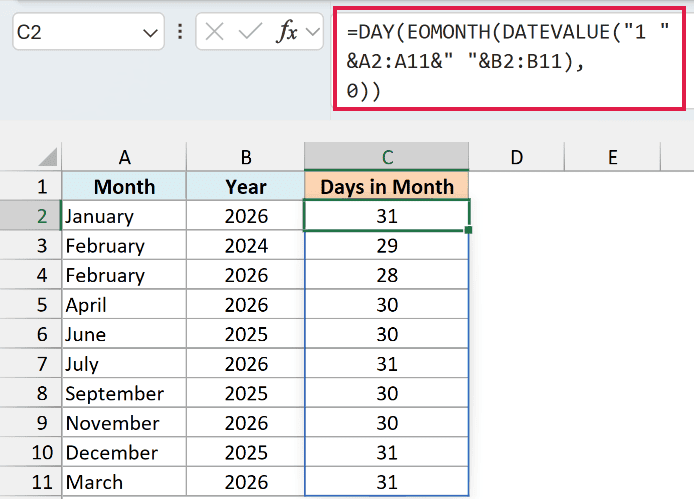Click the "November" cell
The width and height of the screenshot is (694, 499).
[124, 422]
